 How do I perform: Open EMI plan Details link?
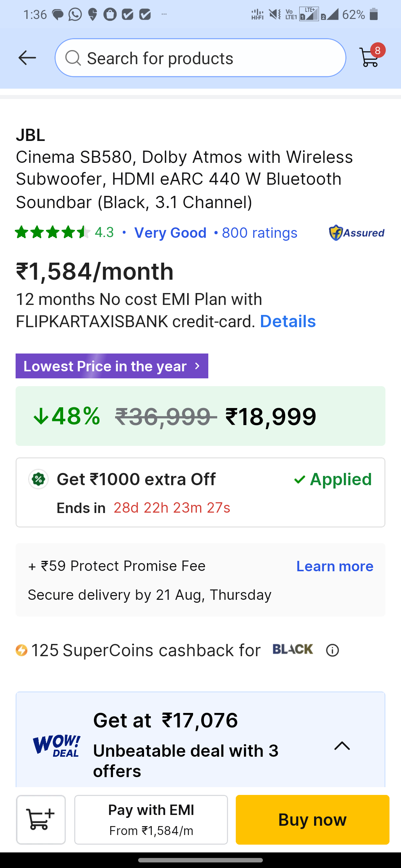[x=288, y=321]
